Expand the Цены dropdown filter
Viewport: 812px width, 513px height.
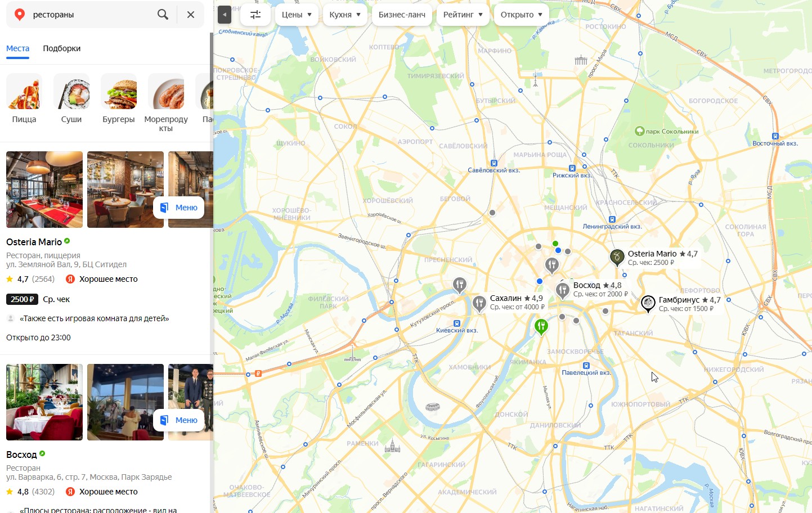point(296,15)
